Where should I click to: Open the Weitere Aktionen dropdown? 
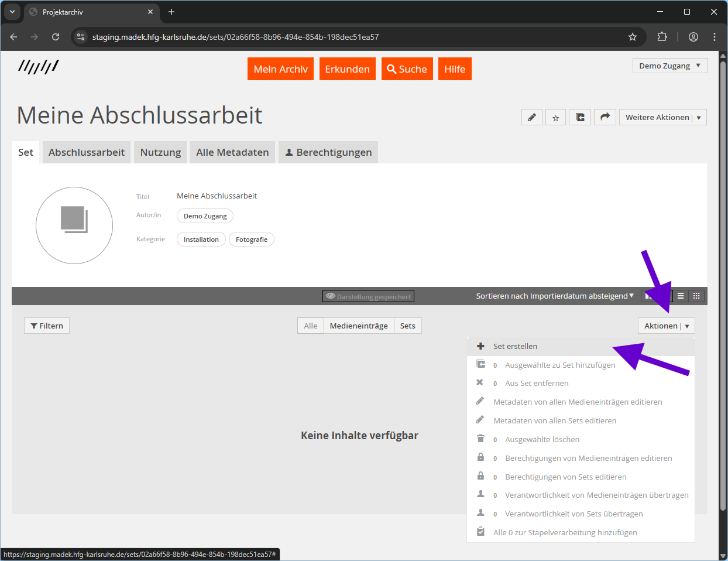coord(662,117)
